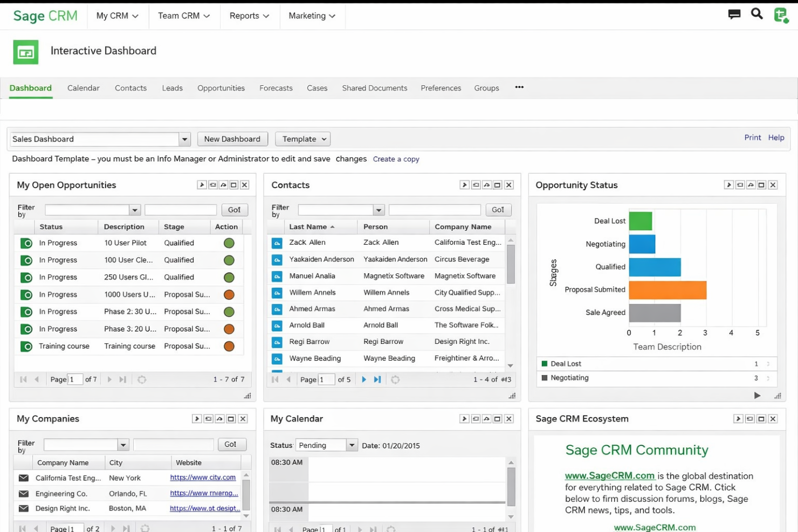Click the refresh icon in the Contacts pagination bar
Viewport: 798px width, 532px height.
point(395,379)
